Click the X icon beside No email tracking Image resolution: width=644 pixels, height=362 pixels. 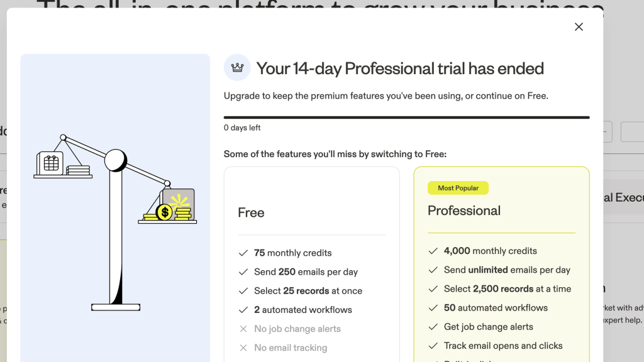(243, 348)
